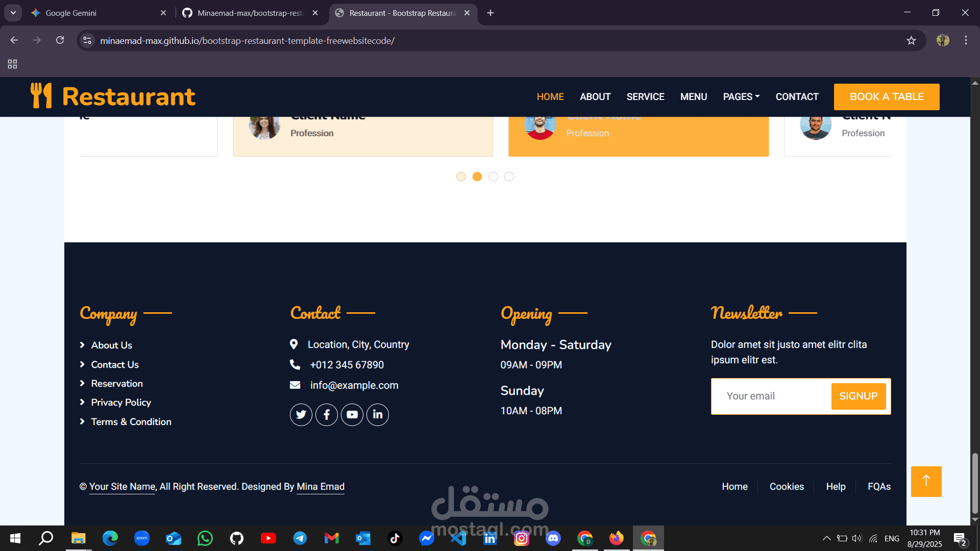
Task: Click the YouTube circle icon in footer
Action: (352, 414)
